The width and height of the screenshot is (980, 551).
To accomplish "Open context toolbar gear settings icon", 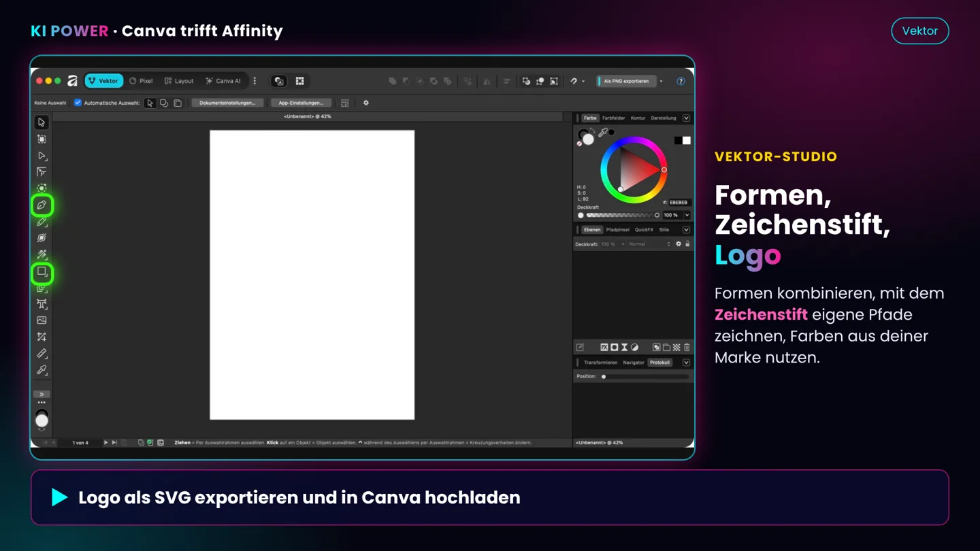I will 365,103.
